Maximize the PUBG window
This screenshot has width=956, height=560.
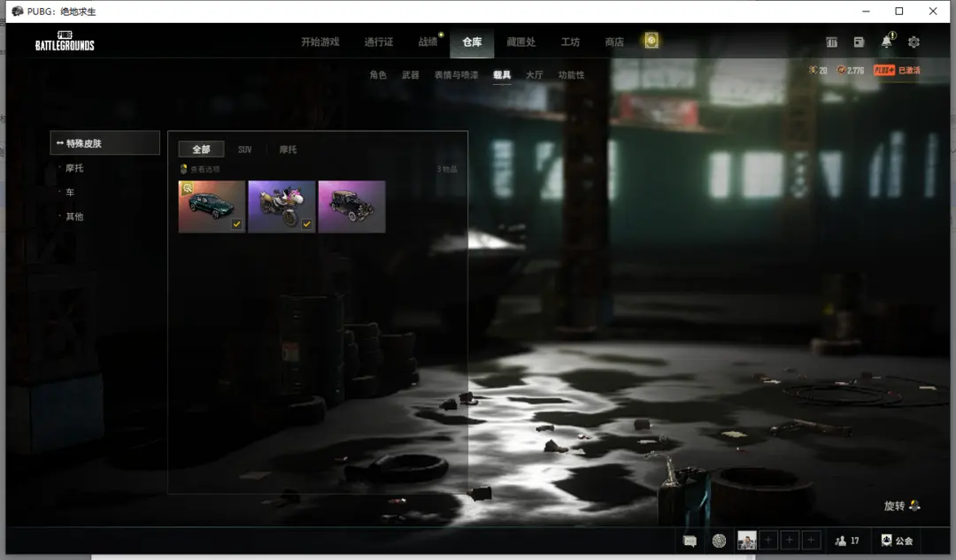[899, 11]
